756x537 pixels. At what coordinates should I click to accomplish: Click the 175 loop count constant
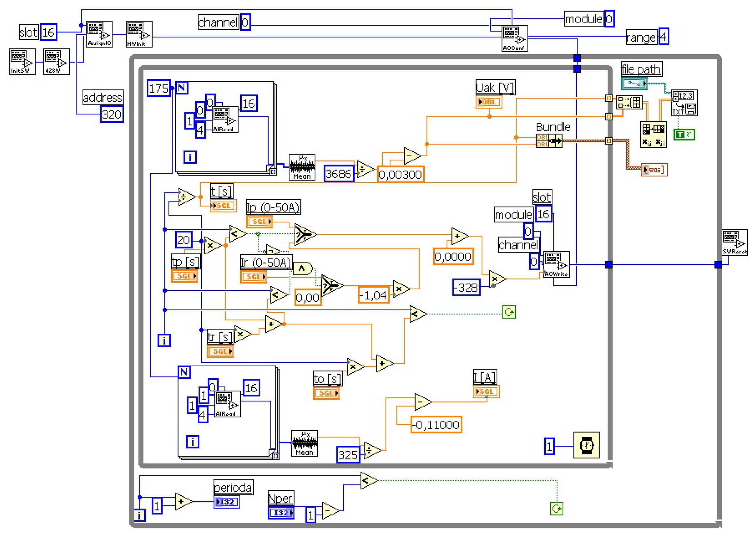[159, 88]
